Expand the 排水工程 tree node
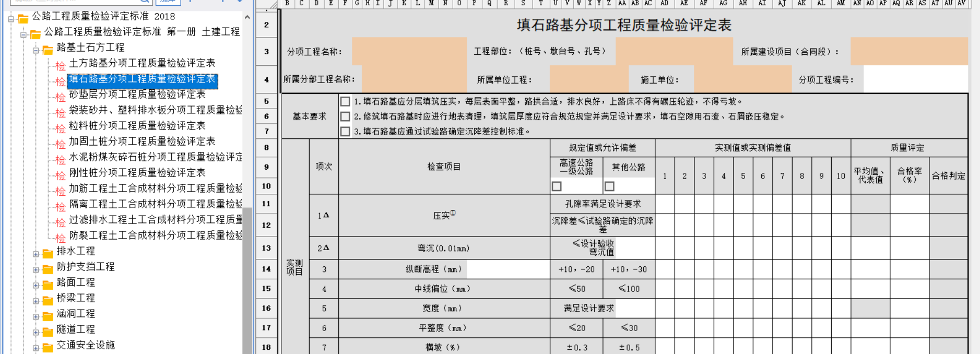Screen dimensions: 980x354 point(36,254)
